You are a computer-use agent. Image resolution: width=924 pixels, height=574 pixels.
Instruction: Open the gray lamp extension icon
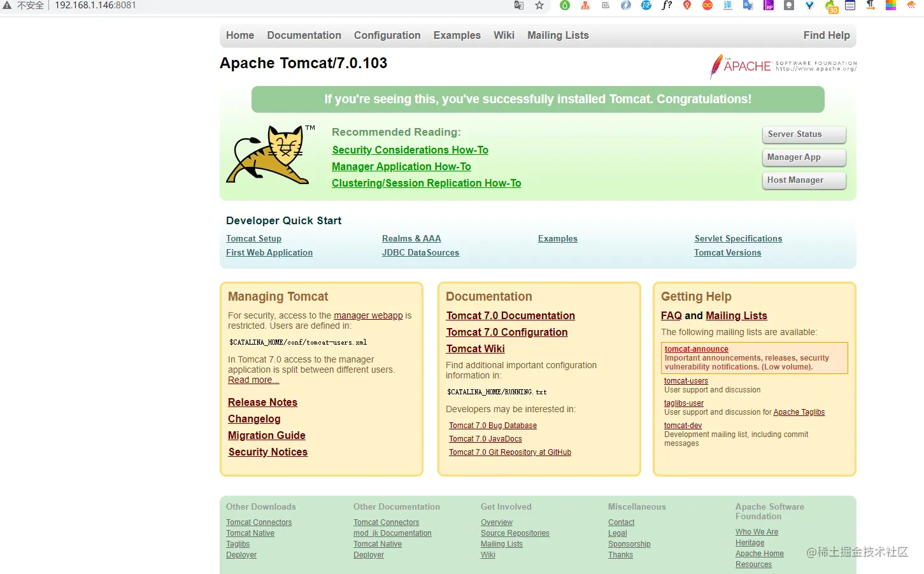[x=789, y=5]
